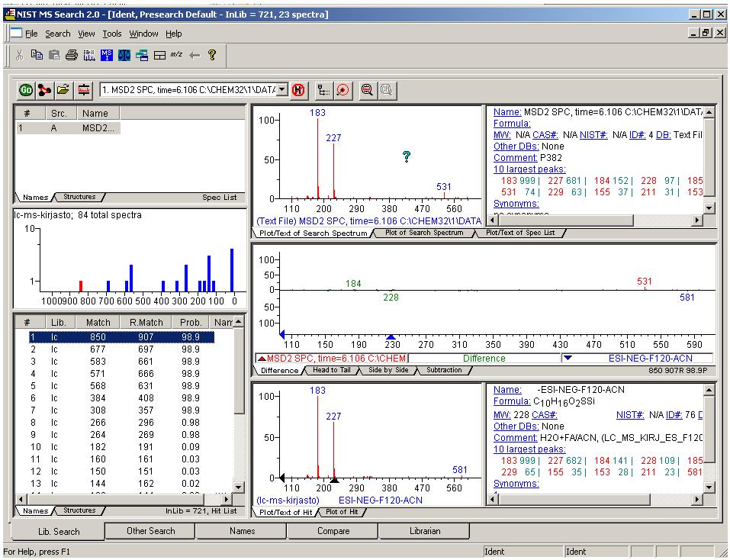Click the Prob. column header
The height and width of the screenshot is (560, 730).
tap(191, 322)
